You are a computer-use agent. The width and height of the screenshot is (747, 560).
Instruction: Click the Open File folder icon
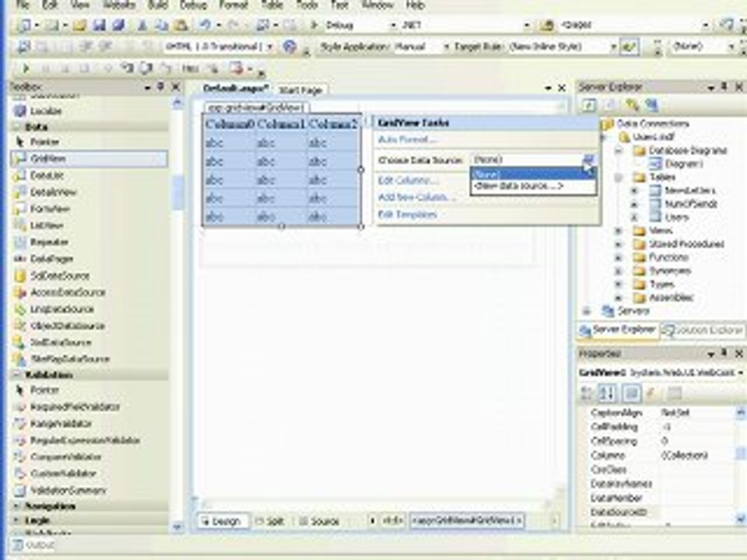point(80,25)
